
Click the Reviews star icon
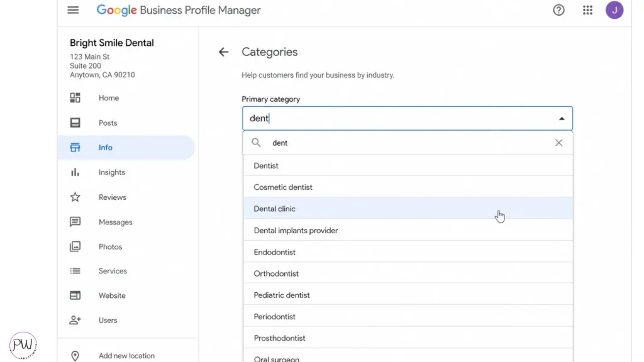[75, 197]
